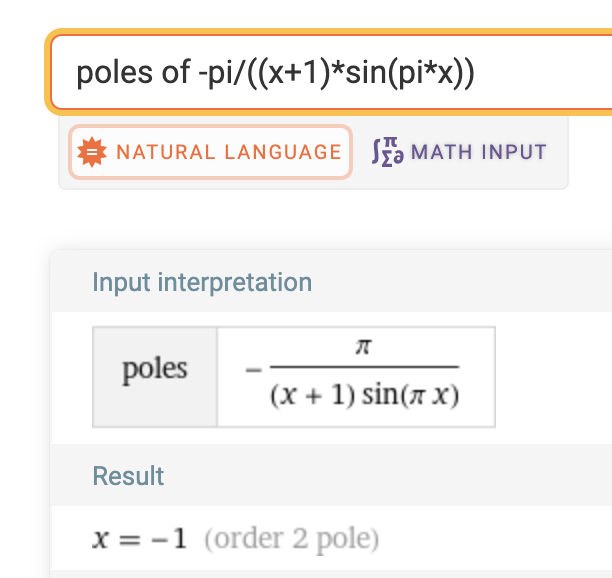Click the word 'poles' in the query box
Screen dimensions: 612x578
coord(105,72)
